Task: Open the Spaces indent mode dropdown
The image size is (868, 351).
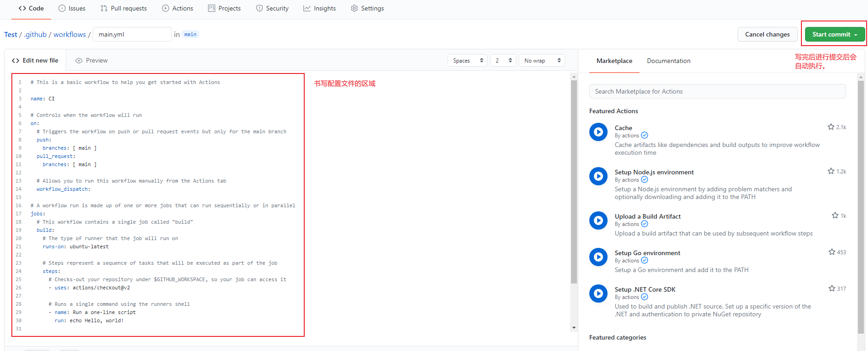Action: click(468, 60)
